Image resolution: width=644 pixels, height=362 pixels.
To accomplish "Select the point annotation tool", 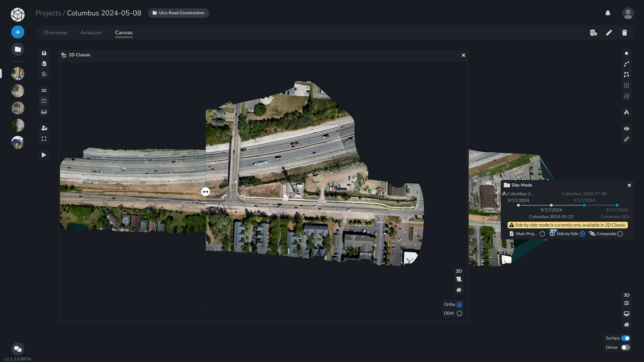I will click(x=627, y=53).
